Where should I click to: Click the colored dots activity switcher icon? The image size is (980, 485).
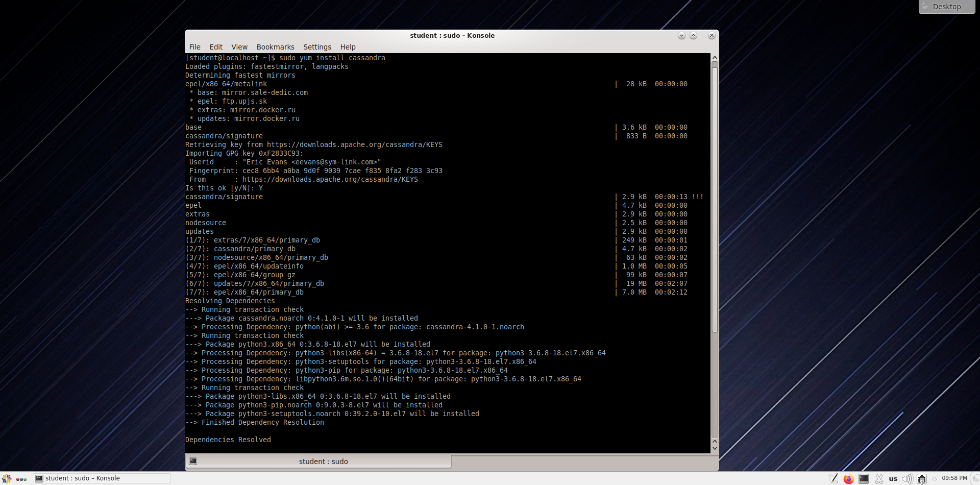point(21,479)
